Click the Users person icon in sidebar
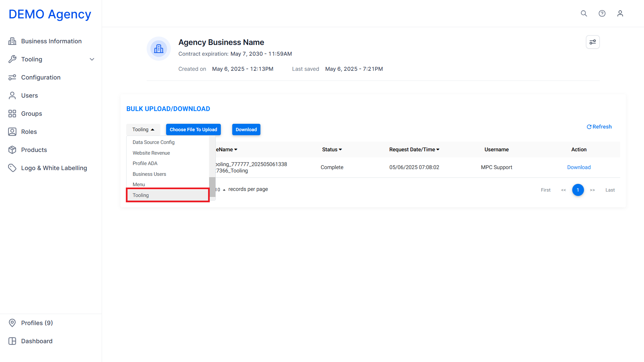 point(12,95)
